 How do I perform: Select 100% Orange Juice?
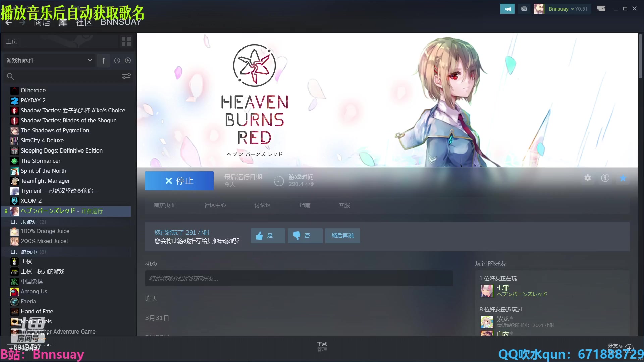pos(45,231)
